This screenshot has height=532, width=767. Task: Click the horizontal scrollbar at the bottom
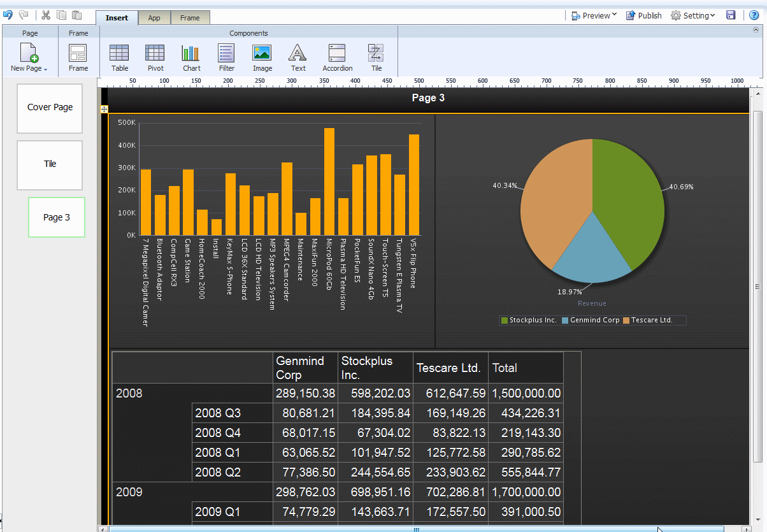pyautogui.click(x=417, y=529)
